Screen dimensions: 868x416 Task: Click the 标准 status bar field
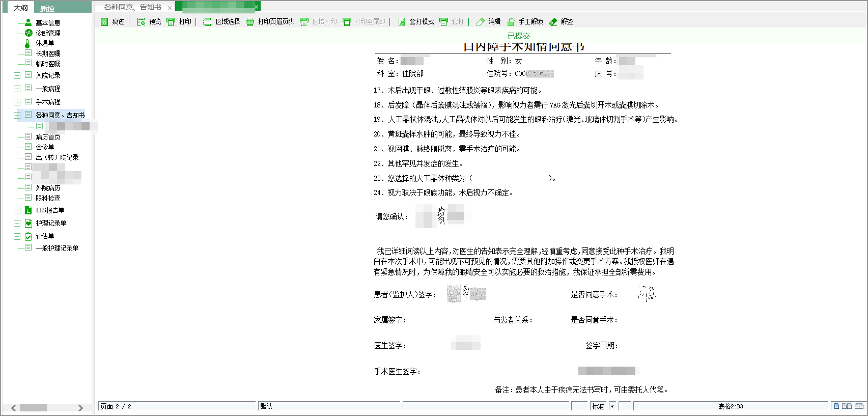(599, 406)
